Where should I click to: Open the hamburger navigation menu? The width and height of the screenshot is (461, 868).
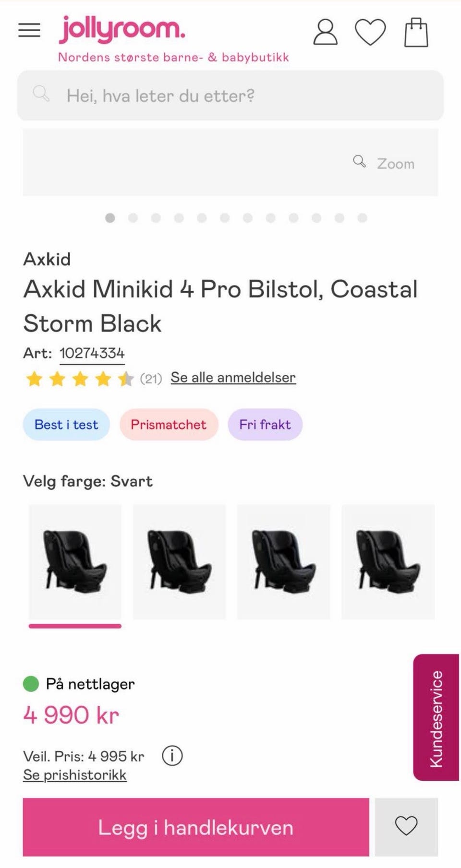click(29, 31)
